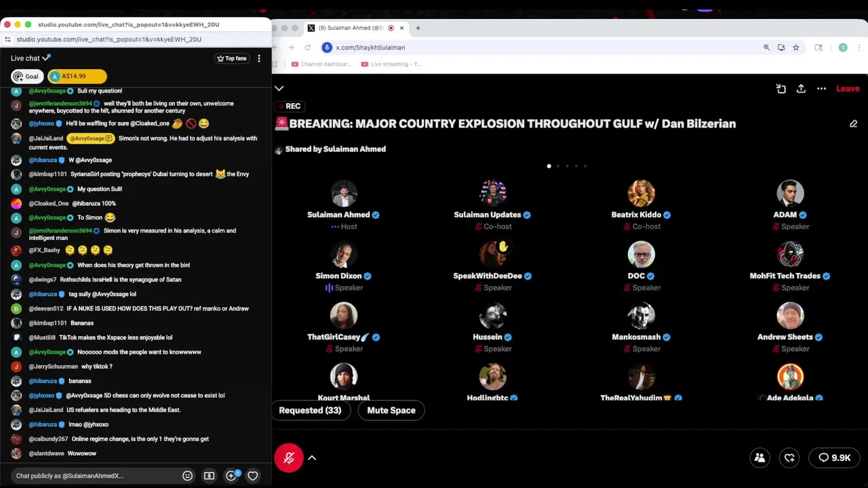Leave the Space
The width and height of the screenshot is (868, 488).
coord(848,89)
